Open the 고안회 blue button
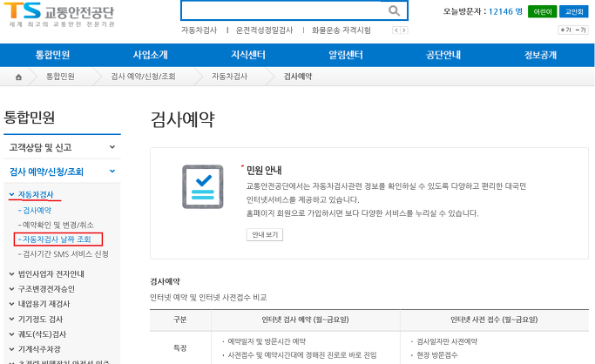Screen dimensions: 595x364 (574, 11)
